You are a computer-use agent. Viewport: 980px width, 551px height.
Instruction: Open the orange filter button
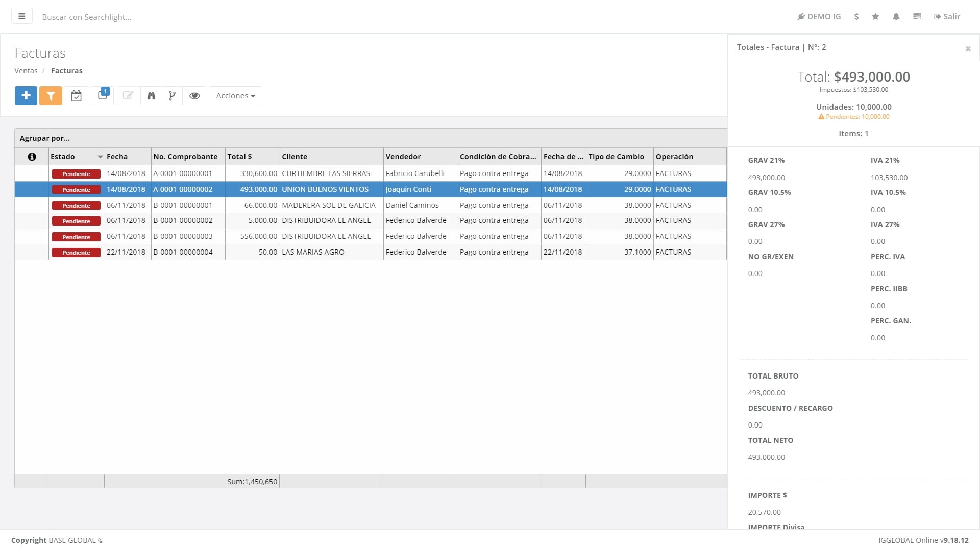[x=51, y=96]
